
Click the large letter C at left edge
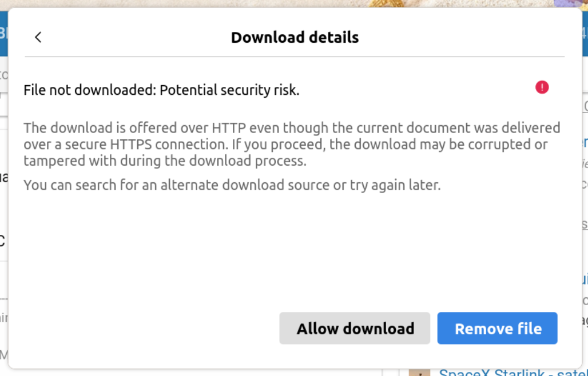2,241
